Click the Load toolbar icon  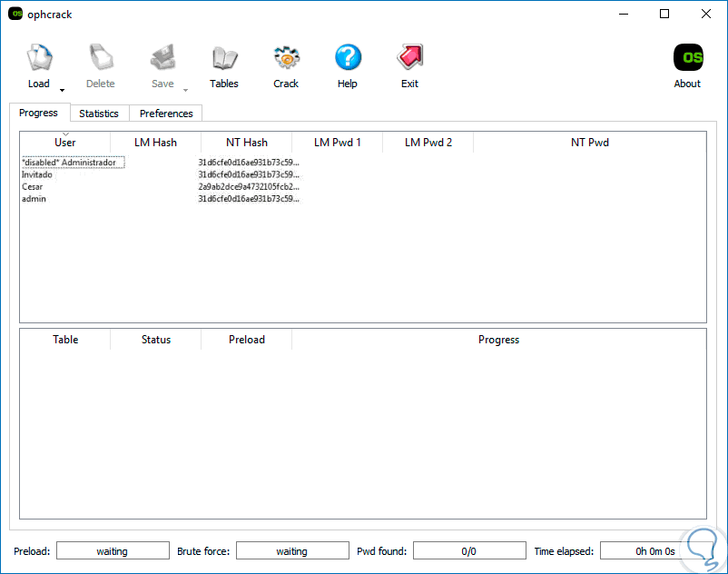(39, 57)
